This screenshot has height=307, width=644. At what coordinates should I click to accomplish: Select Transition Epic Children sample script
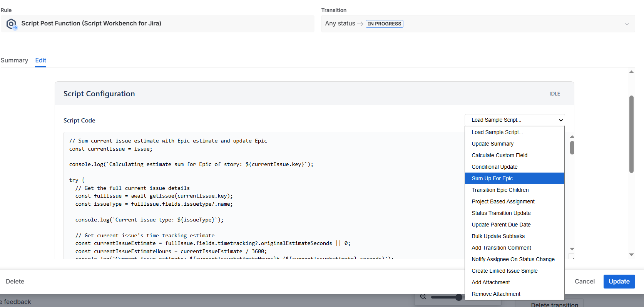pos(500,190)
